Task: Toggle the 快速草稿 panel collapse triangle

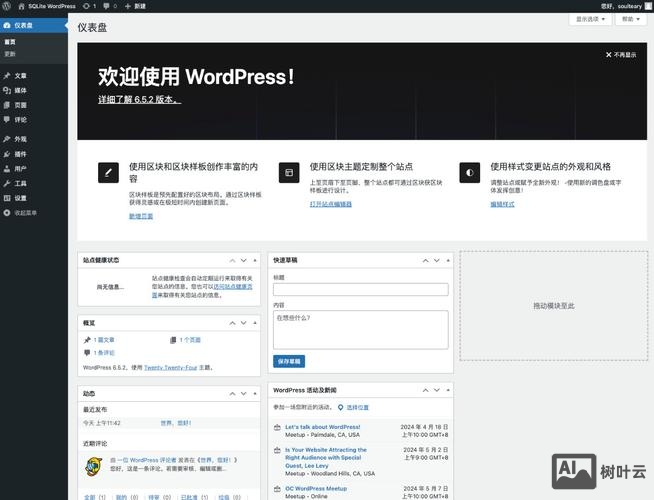Action: pos(448,260)
